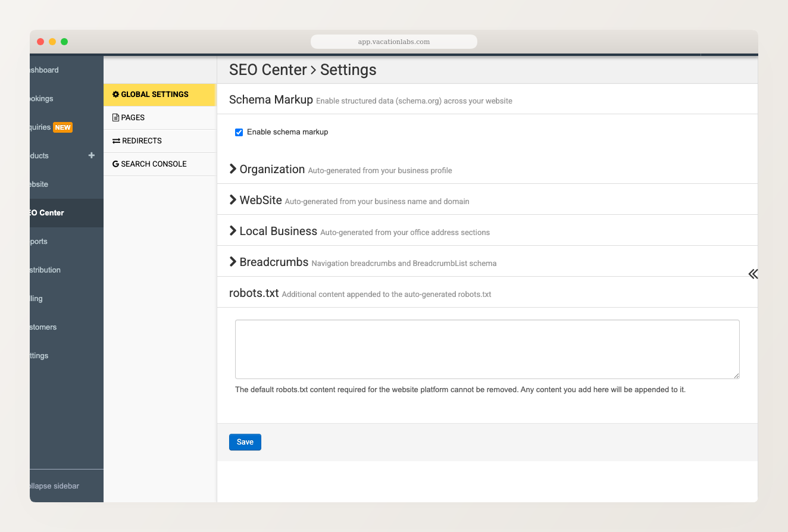The image size is (788, 532).
Task: Click the Local Business heading text
Action: 278,231
